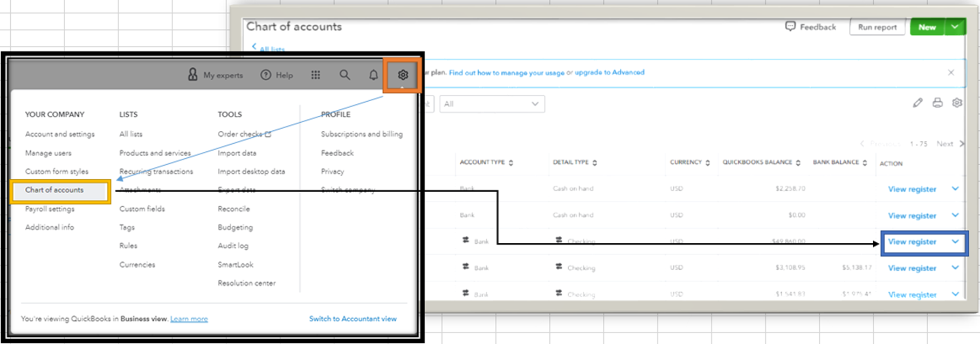
Task: Open Additional info
Action: coord(50,227)
